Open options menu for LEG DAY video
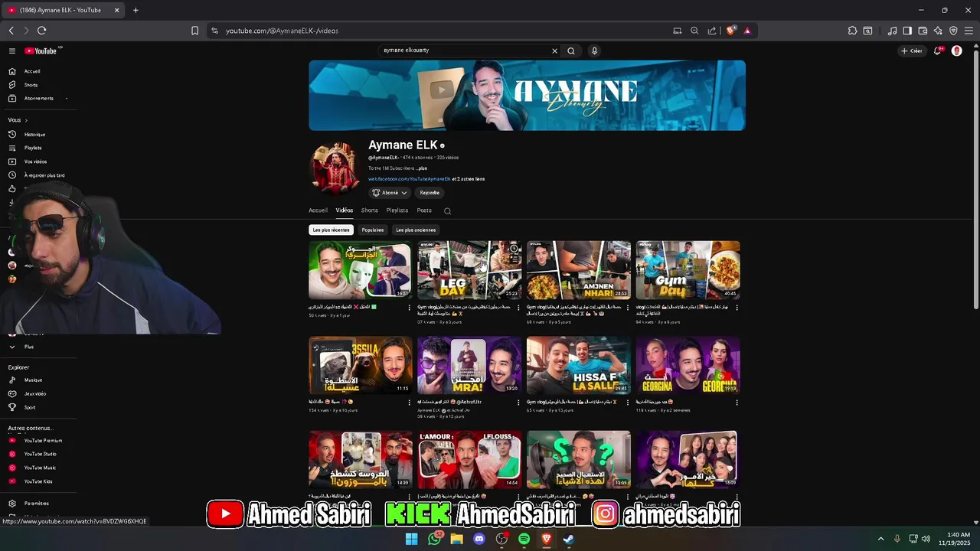 (x=518, y=308)
